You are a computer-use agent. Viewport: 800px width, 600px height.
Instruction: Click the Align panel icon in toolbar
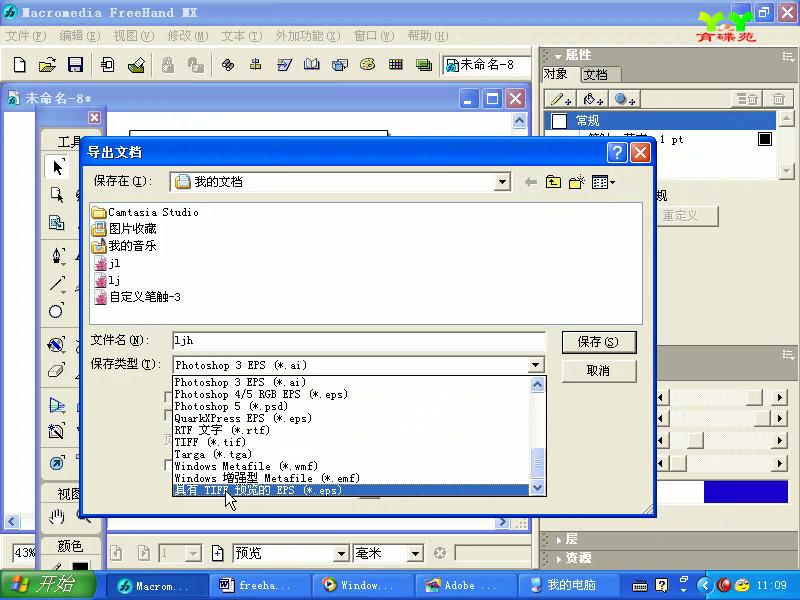click(x=255, y=65)
